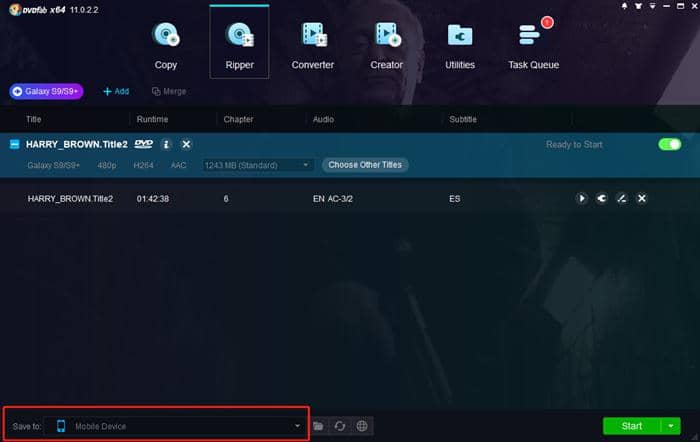Click the AAC audio codec label
Image resolution: width=700 pixels, height=442 pixels.
(178, 165)
